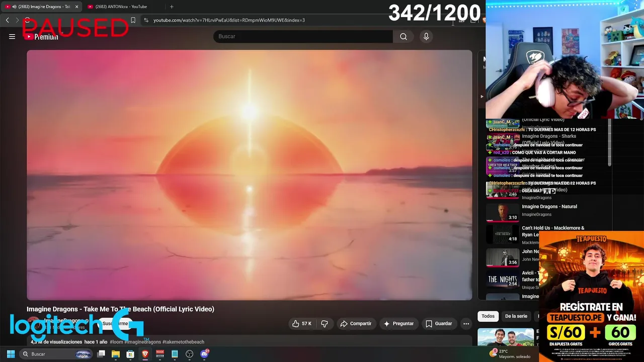Like the video with thumbs up 57 K
The height and width of the screenshot is (362, 644).
tap(302, 324)
